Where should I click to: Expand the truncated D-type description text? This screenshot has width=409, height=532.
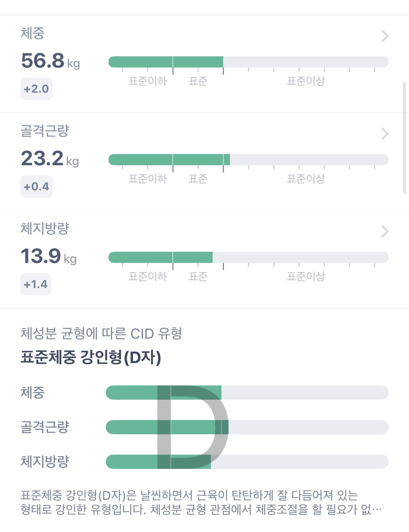coord(201,502)
